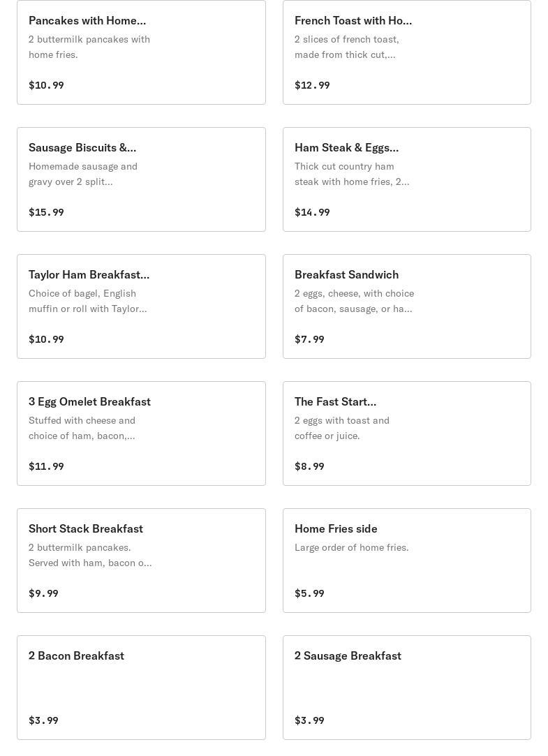Image resolution: width=548 pixels, height=756 pixels.
Task: Click the $12.99 French Toast price
Action: (312, 85)
